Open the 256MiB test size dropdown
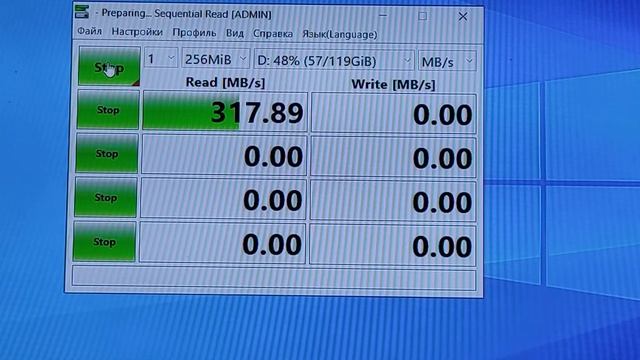Image resolution: width=640 pixels, height=360 pixels. coord(216,60)
